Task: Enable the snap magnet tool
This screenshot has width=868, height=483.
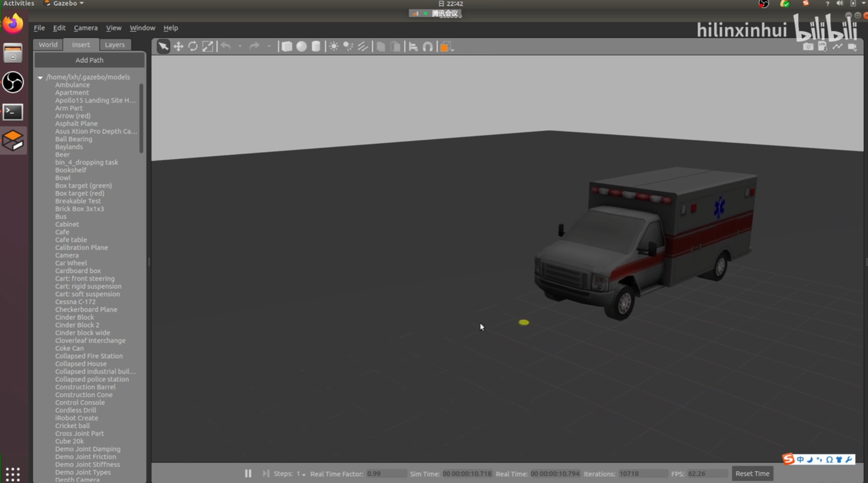Action: (x=428, y=47)
